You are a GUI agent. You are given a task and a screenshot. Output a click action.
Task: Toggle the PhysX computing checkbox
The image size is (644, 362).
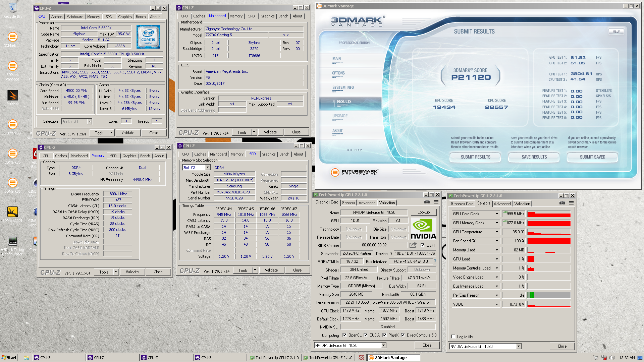(384, 335)
